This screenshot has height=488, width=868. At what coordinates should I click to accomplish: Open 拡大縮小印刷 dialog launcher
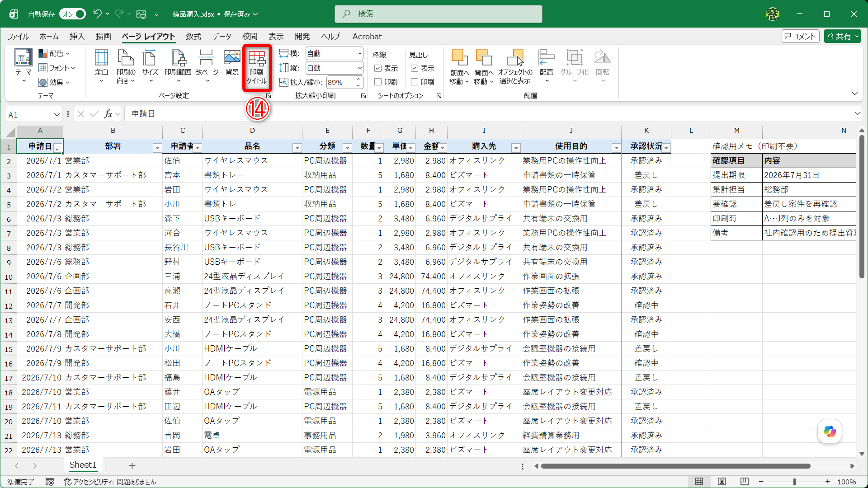(x=363, y=96)
